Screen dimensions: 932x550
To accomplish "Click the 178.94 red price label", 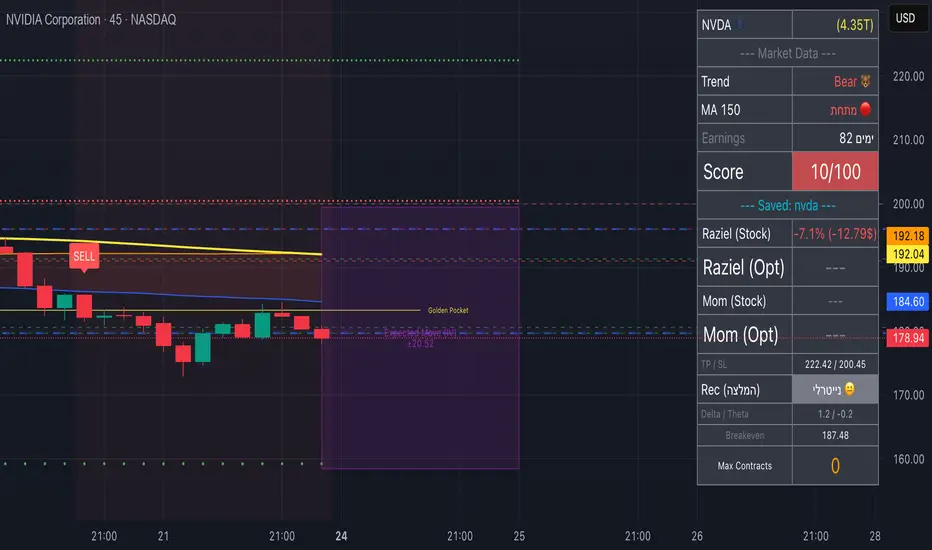I will point(908,338).
